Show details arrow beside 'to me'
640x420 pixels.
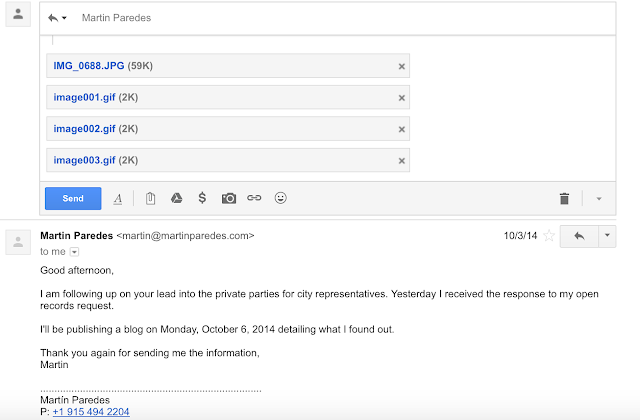pos(74,253)
